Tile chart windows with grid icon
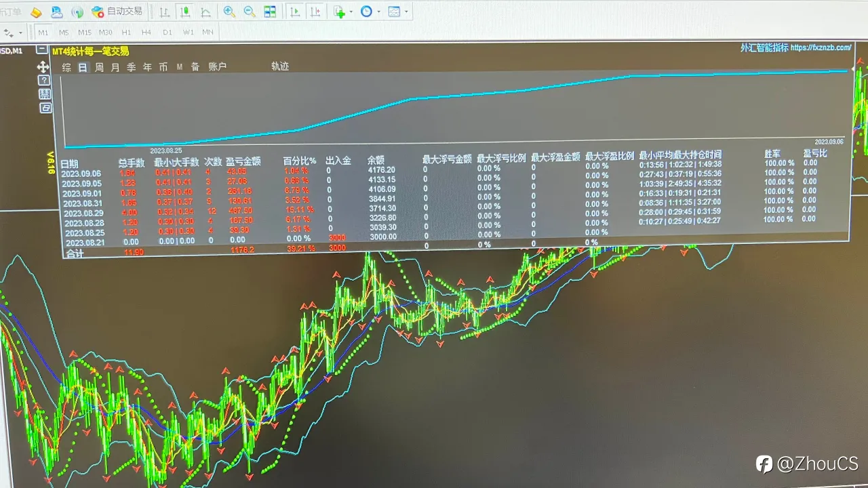The width and height of the screenshot is (868, 488). click(270, 12)
